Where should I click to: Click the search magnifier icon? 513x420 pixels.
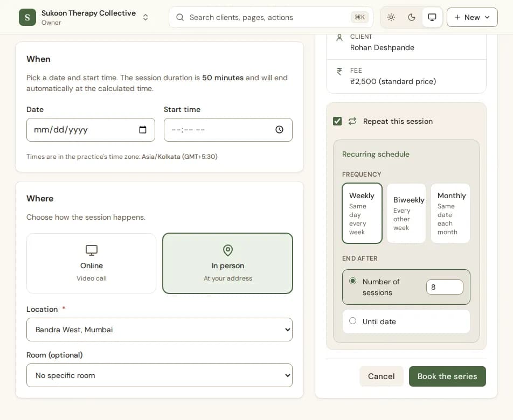180,17
